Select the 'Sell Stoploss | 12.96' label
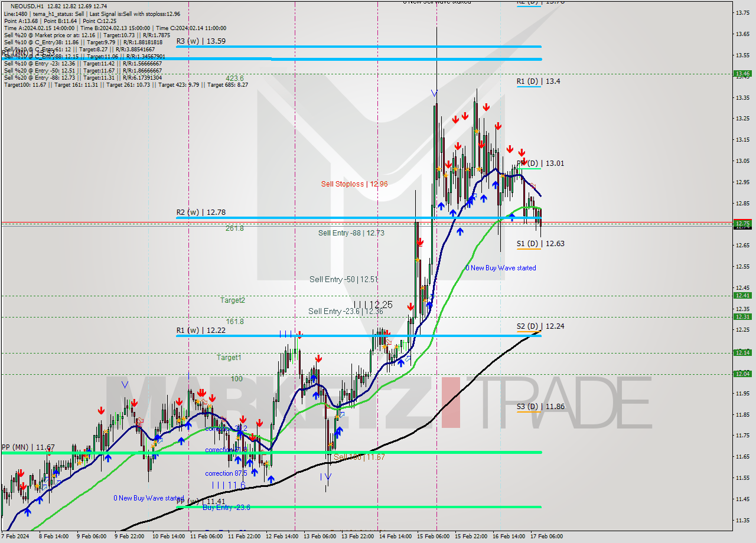 coord(354,184)
